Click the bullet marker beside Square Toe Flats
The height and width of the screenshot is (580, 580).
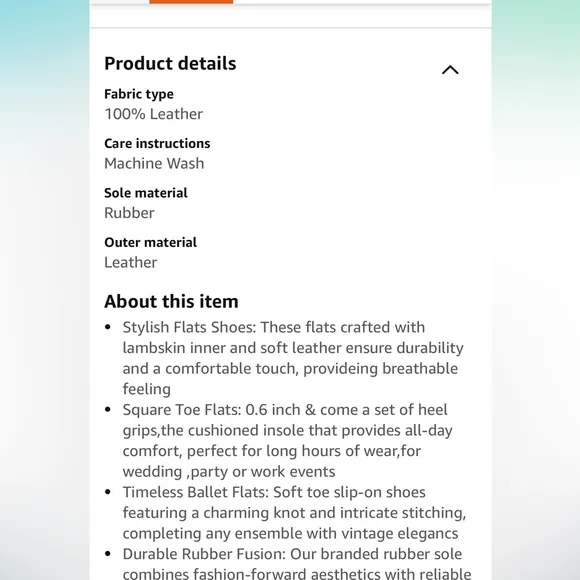[x=108, y=409]
